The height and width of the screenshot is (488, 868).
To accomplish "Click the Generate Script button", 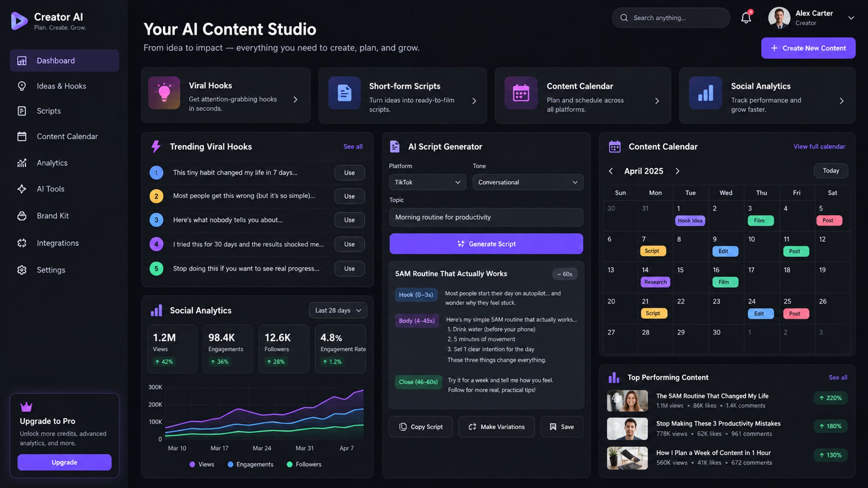I will point(486,244).
